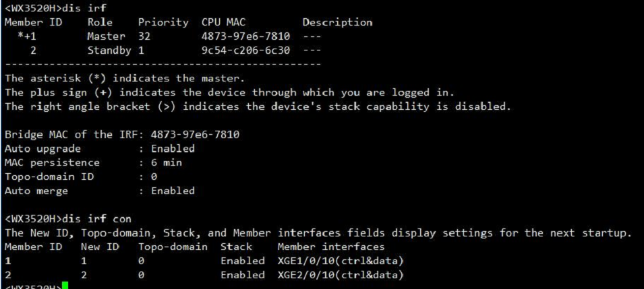Click the Master priority value 32

pos(144,36)
